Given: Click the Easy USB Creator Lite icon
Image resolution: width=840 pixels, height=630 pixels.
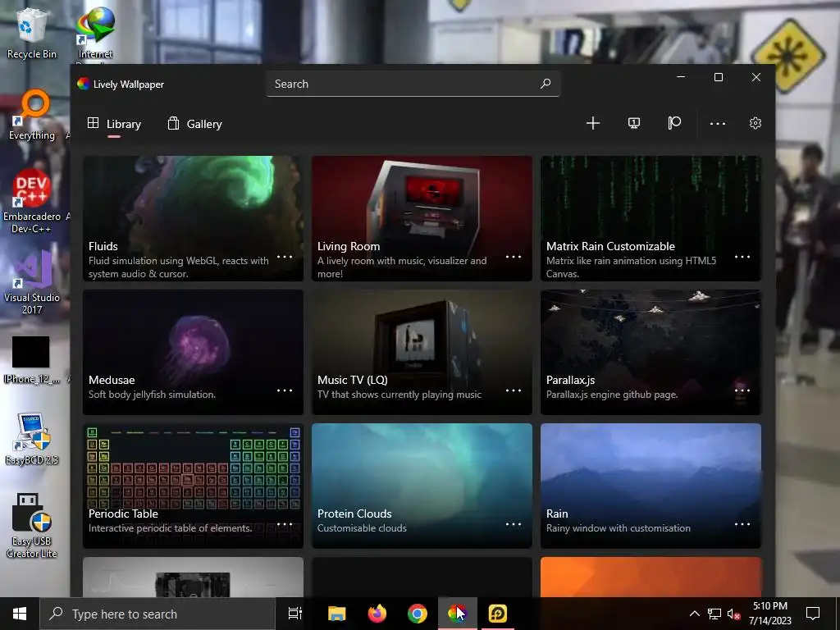Looking at the screenshot, I should [x=31, y=526].
